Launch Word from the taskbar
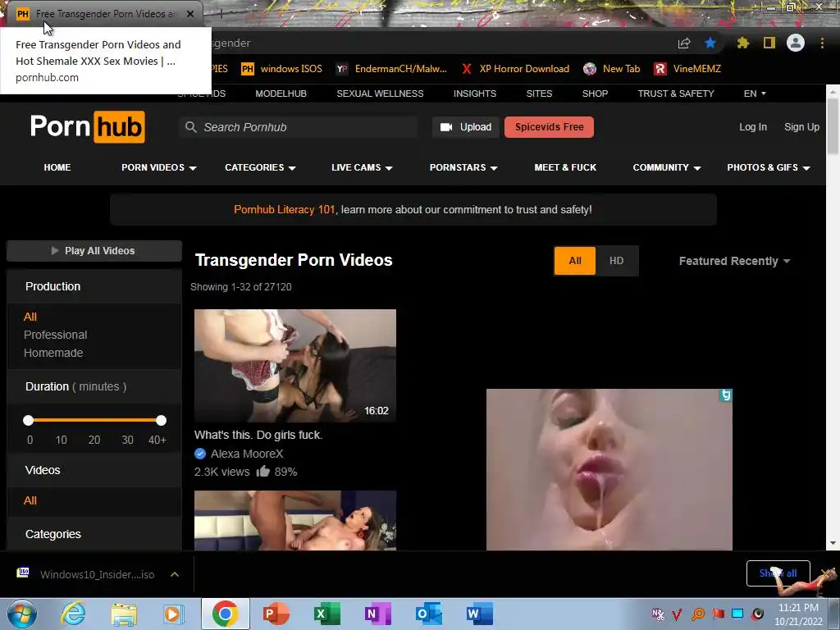The height and width of the screenshot is (630, 840). 479,614
